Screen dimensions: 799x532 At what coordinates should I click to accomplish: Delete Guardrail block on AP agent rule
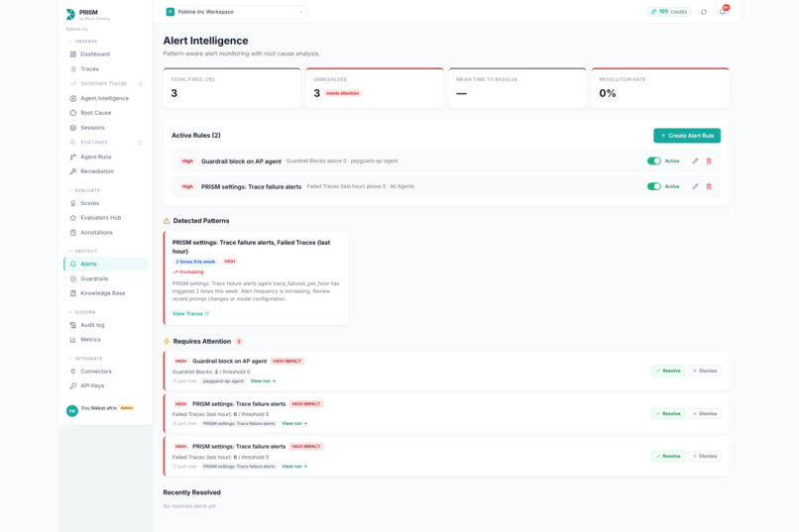point(709,160)
